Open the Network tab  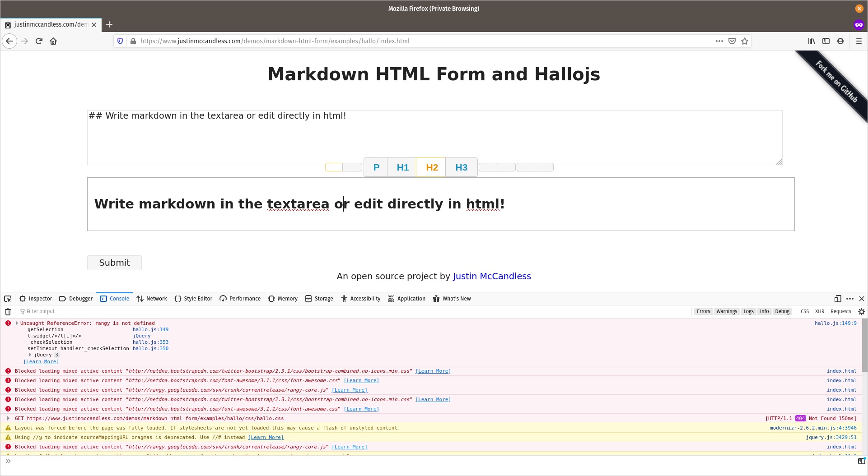(x=152, y=299)
